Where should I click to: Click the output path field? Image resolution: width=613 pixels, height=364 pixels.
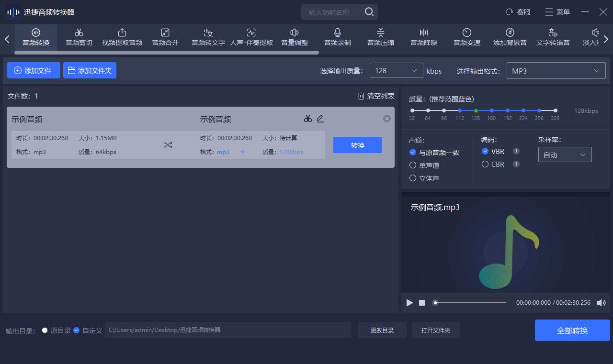coord(228,330)
